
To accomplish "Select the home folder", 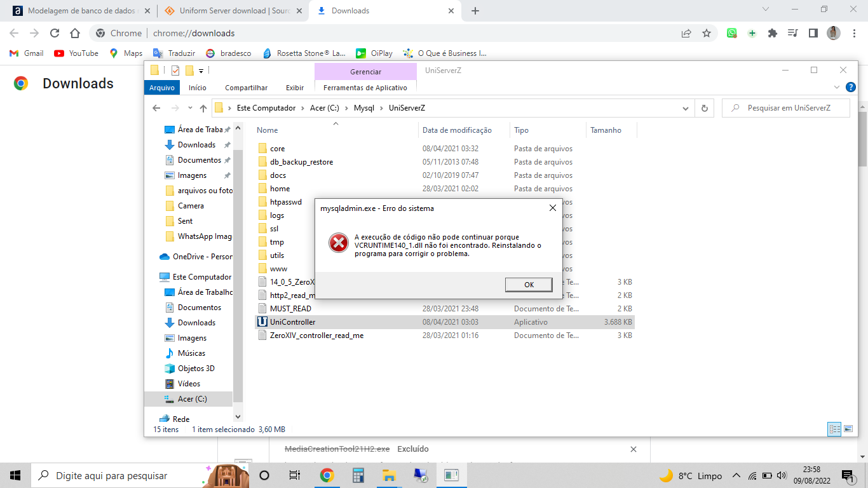I will [445, 188].
